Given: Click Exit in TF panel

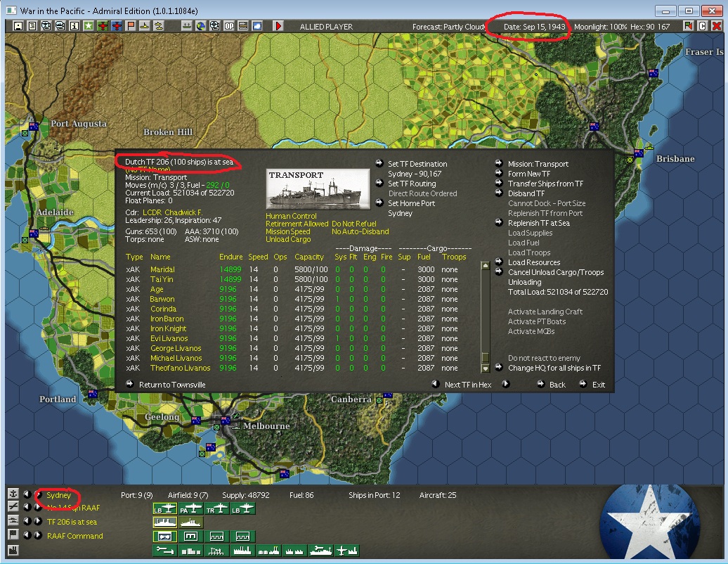Looking at the screenshot, I should tap(599, 385).
